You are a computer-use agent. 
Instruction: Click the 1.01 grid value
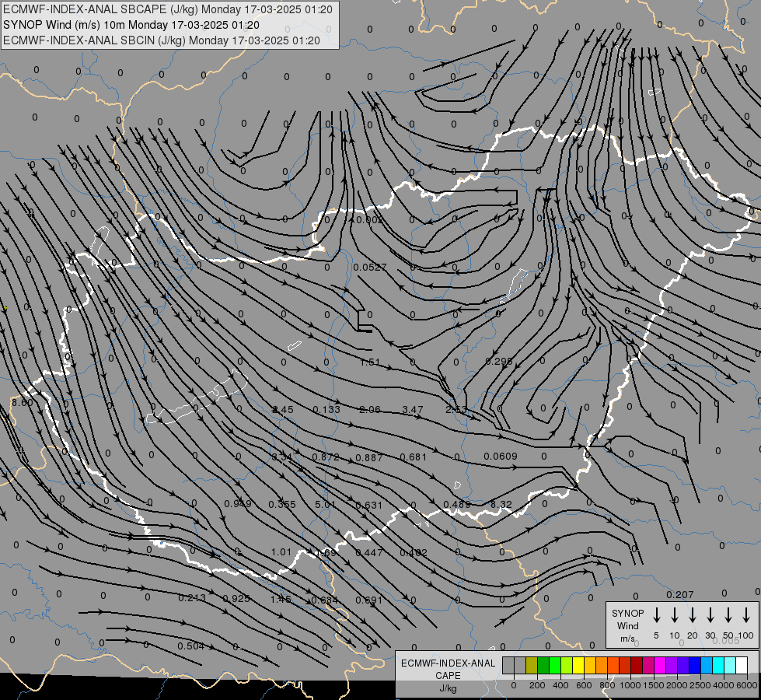click(281, 552)
